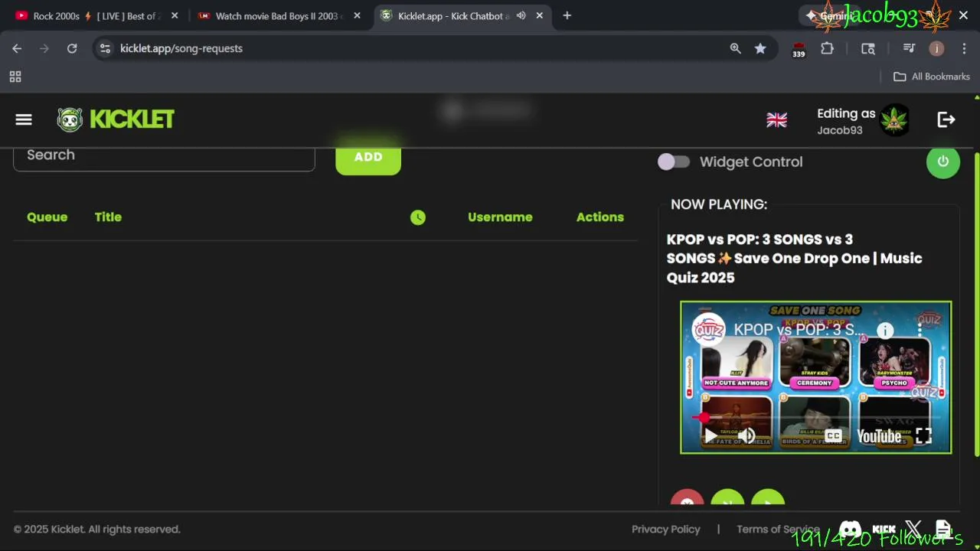Toggle closed captions on the video
This screenshot has height=551, width=980.
click(834, 436)
